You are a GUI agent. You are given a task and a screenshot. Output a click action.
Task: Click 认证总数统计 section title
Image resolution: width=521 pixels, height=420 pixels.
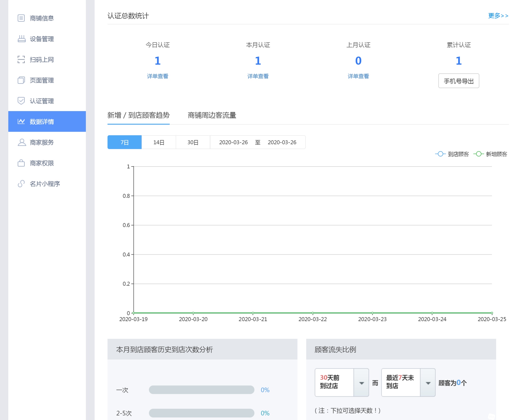point(128,16)
